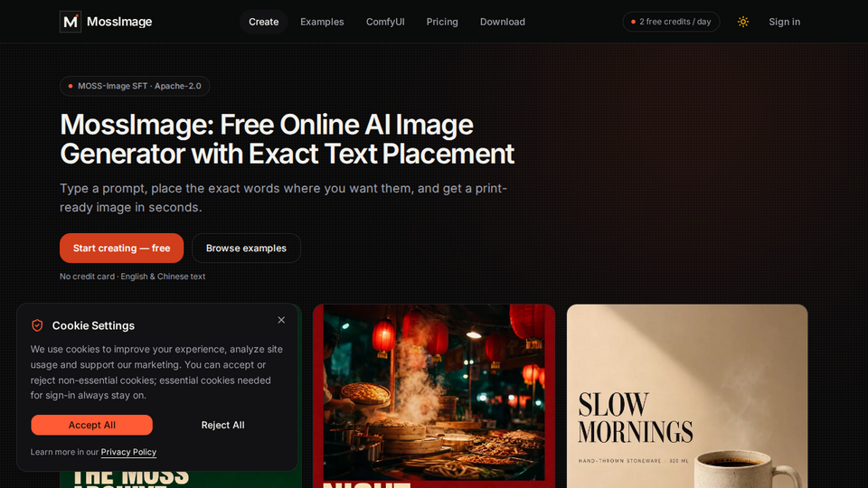Screen dimensions: 868x488
Task: Click Start creating — free button
Action: (122, 248)
